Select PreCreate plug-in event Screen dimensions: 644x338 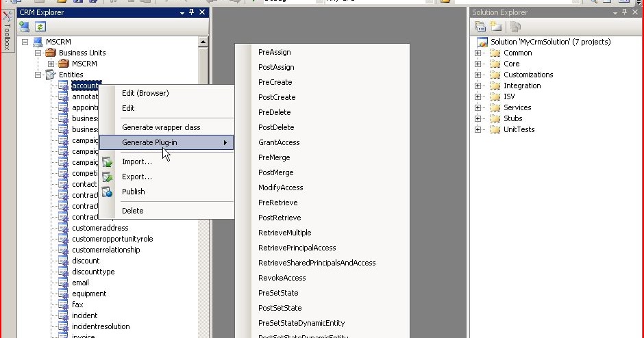tap(275, 82)
